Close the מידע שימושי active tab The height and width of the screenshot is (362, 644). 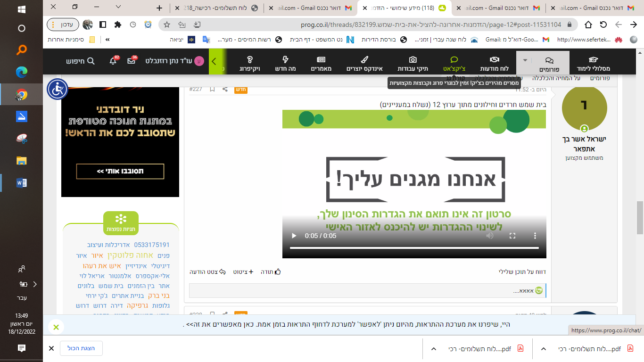tap(364, 8)
